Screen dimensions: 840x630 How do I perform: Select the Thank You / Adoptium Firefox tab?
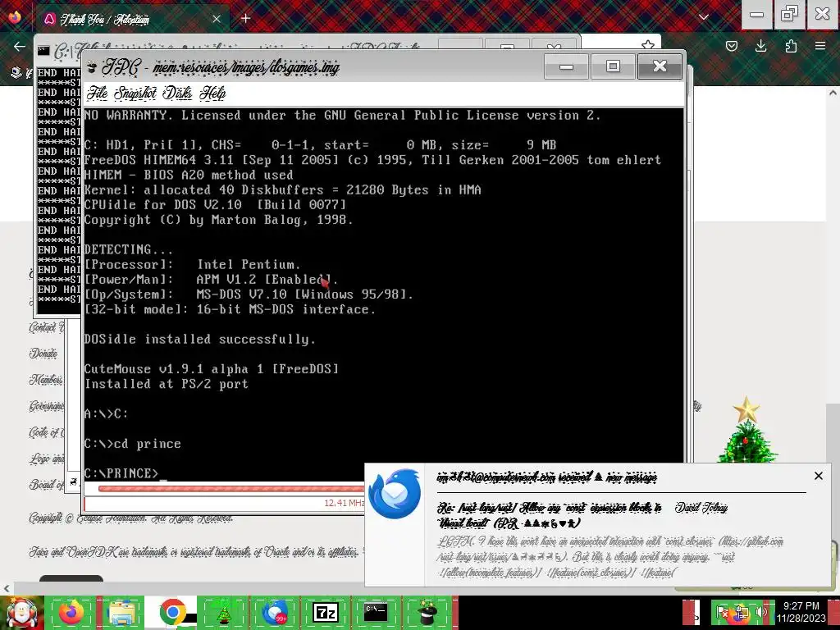click(133, 20)
